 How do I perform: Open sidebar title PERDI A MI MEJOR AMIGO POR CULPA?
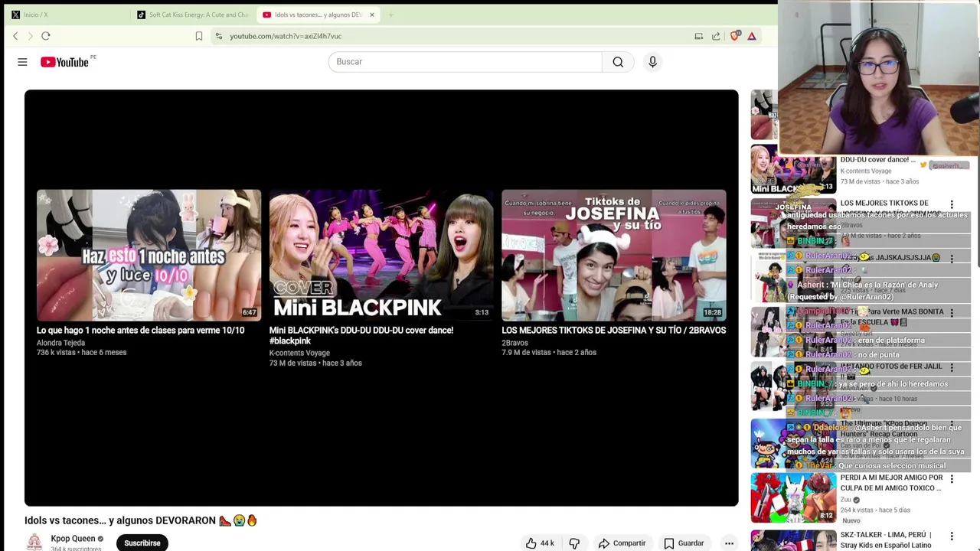[891, 483]
